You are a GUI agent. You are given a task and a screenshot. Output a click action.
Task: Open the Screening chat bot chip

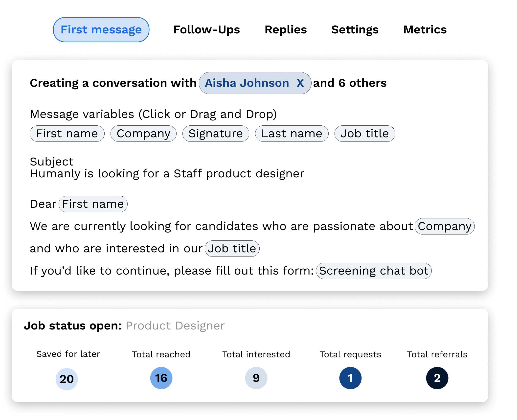click(x=374, y=271)
